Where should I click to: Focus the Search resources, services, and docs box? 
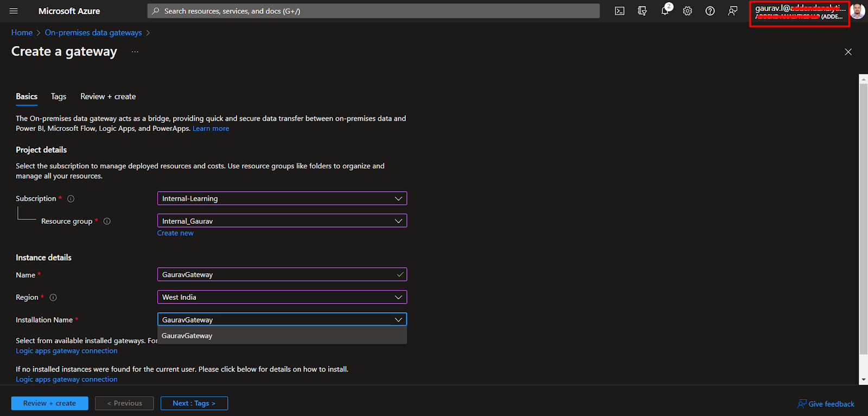coord(374,11)
